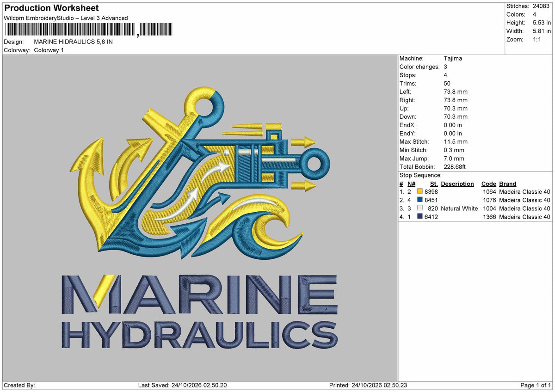This screenshot has height=392, width=555.
Task: Click the code 1076 in the stop sequence
Action: [x=489, y=200]
